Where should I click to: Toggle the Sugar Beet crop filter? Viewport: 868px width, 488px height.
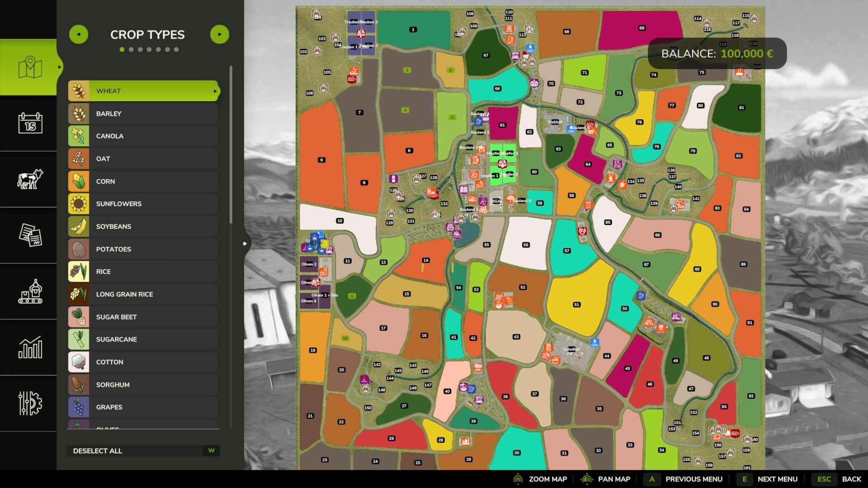click(x=143, y=317)
